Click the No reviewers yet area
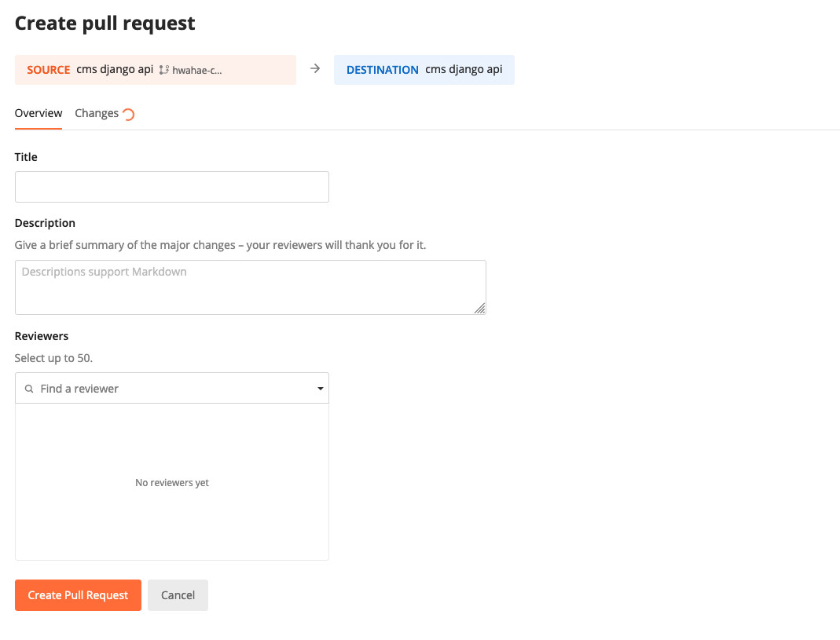 click(x=171, y=482)
